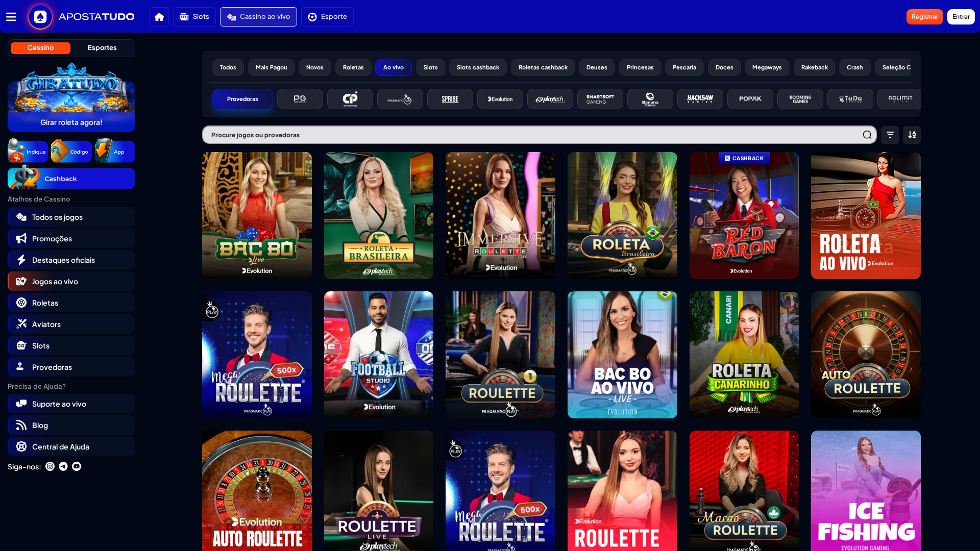Viewport: 980px width, 551px height.
Task: Click the ApostaTudo logo
Action: [82, 17]
